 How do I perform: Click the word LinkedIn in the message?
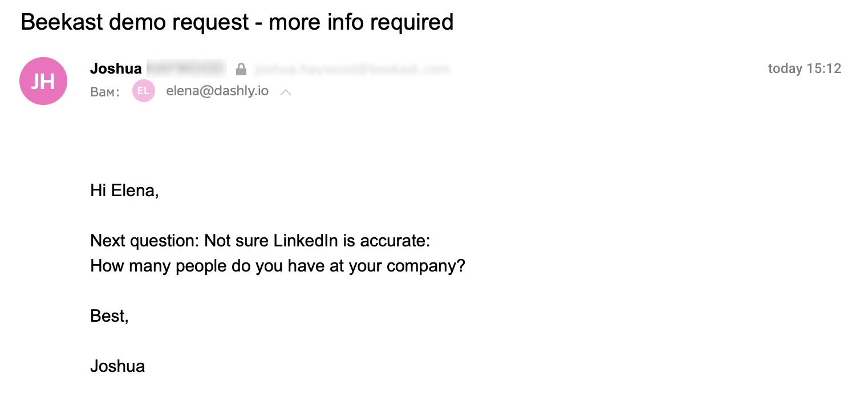tap(306, 241)
